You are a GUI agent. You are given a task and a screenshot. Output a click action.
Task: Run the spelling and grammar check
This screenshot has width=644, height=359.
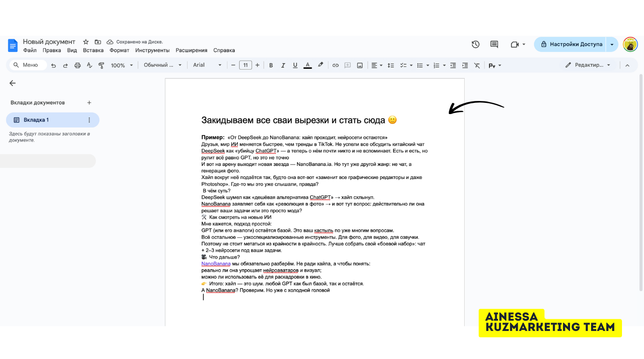pos(89,65)
